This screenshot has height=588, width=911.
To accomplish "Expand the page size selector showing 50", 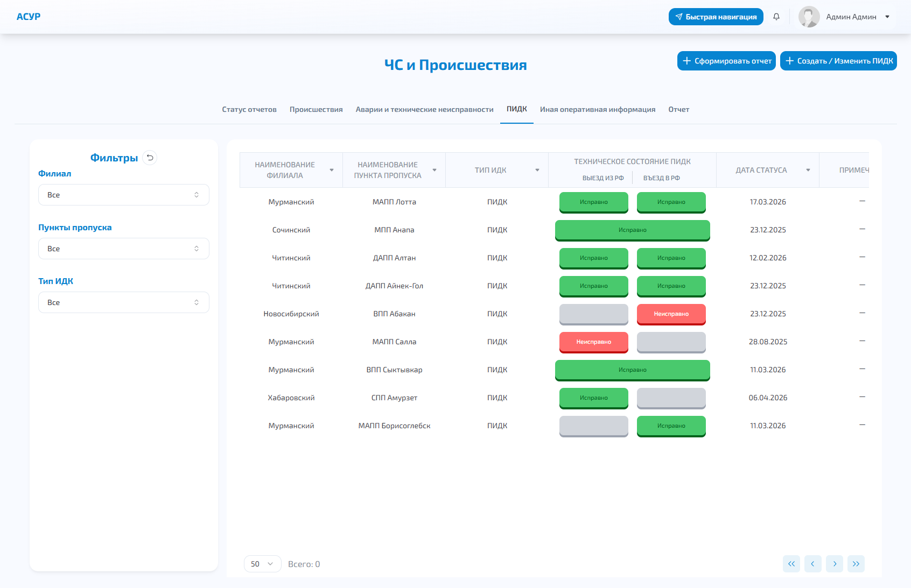I will [262, 564].
